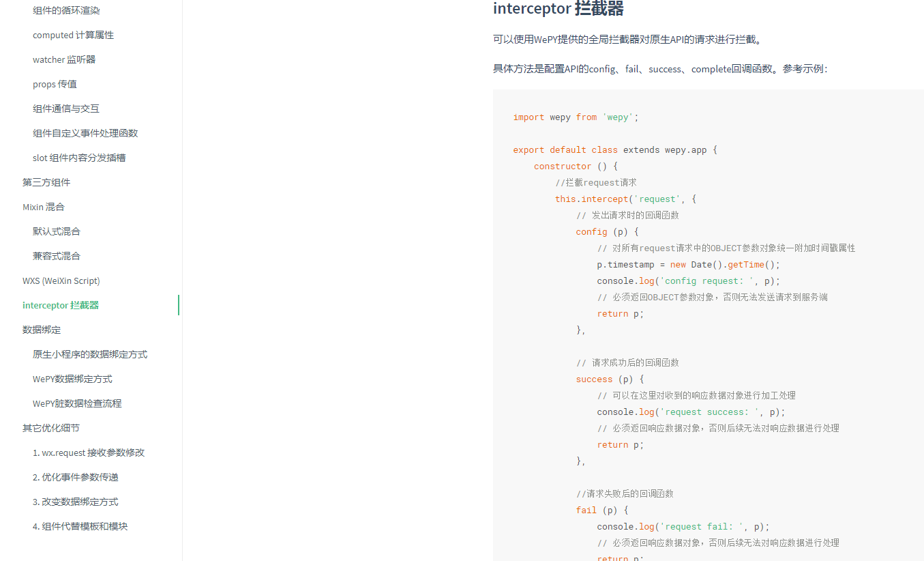The height and width of the screenshot is (561, 924).
Task: Select the highlighted interceptor 拦截器 entry
Action: pos(60,305)
